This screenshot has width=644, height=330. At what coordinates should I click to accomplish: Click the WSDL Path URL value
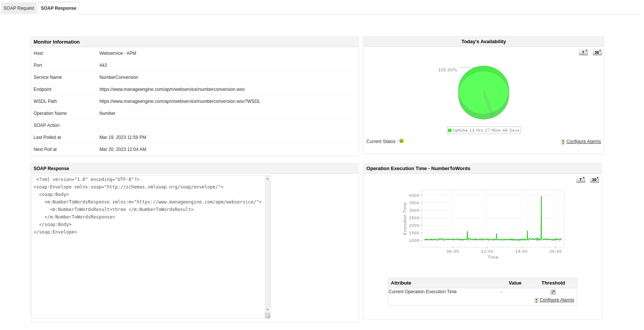(179, 101)
